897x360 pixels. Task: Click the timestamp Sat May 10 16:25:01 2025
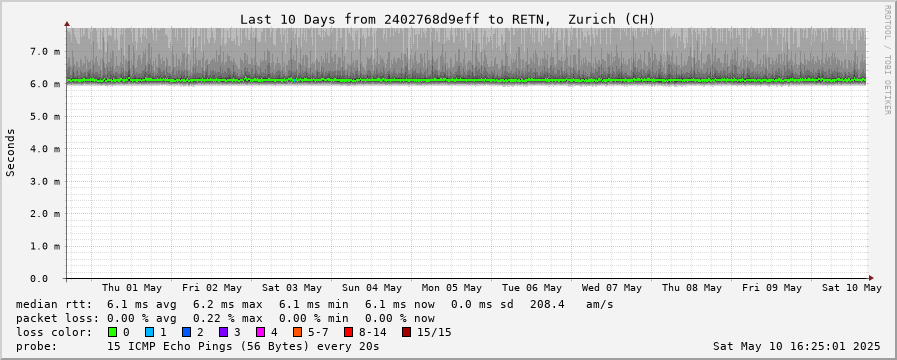tap(796, 346)
